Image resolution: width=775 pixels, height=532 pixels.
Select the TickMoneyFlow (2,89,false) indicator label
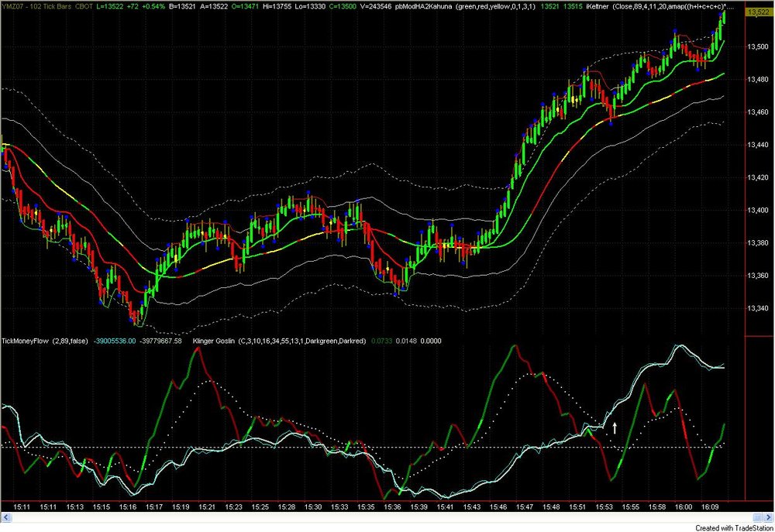(45, 341)
